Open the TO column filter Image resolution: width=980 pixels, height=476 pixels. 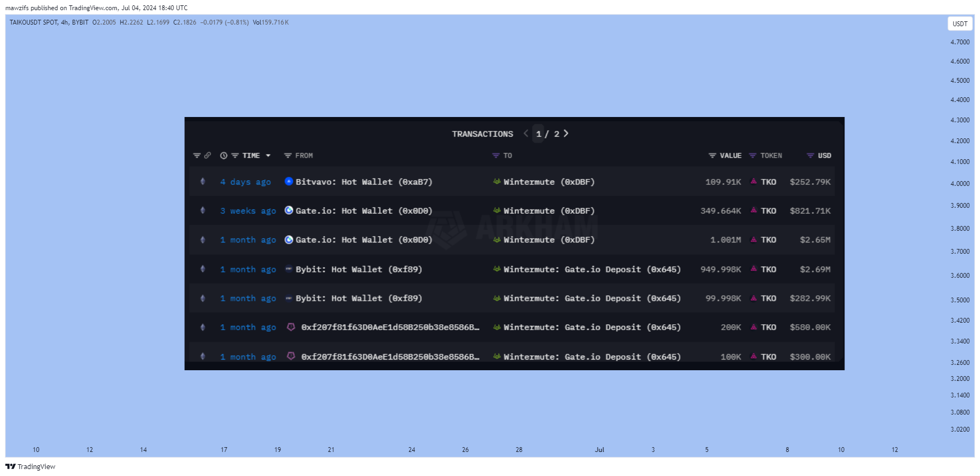pyautogui.click(x=496, y=155)
